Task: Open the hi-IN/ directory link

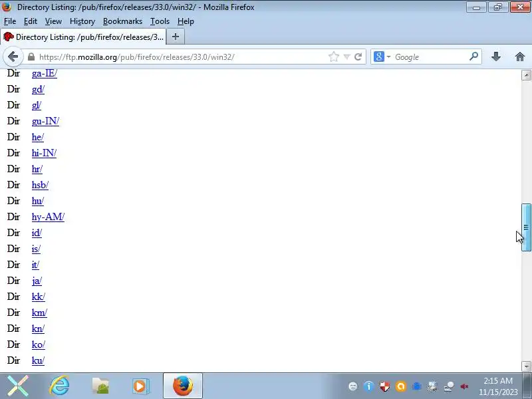Action: click(x=44, y=153)
